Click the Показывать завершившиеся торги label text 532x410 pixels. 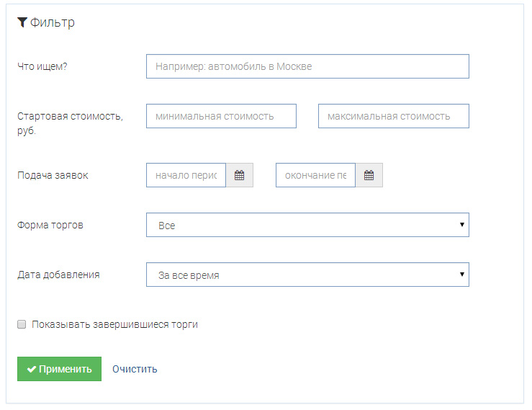click(x=114, y=324)
